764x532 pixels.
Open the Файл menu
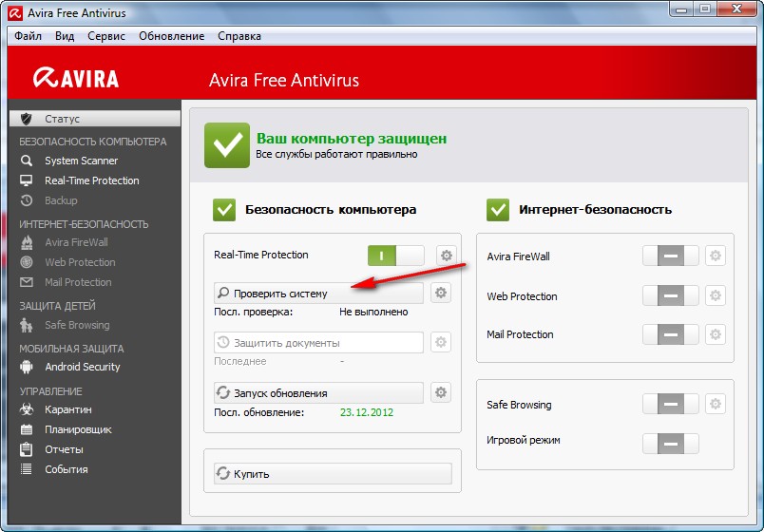click(x=29, y=36)
